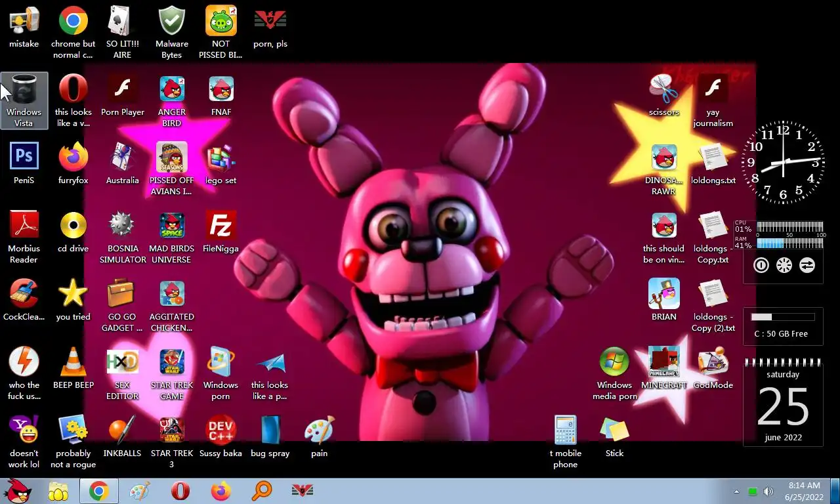Open the 'SO LIT!!! AIRE' solitaire icon
The image size is (840, 504).
(x=122, y=31)
